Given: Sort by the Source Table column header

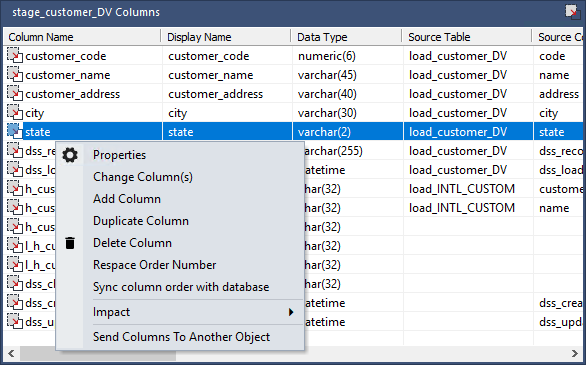Looking at the screenshot, I should [x=467, y=37].
